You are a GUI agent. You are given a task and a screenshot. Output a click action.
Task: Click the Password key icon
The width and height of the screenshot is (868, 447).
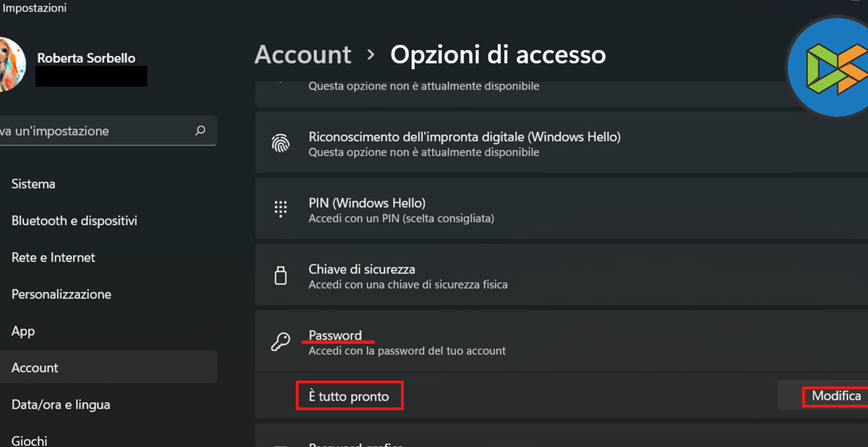(x=281, y=342)
